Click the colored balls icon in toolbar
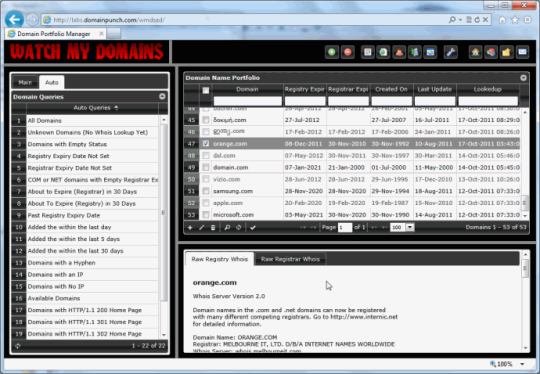Image resolution: width=540 pixels, height=374 pixels. click(x=491, y=52)
